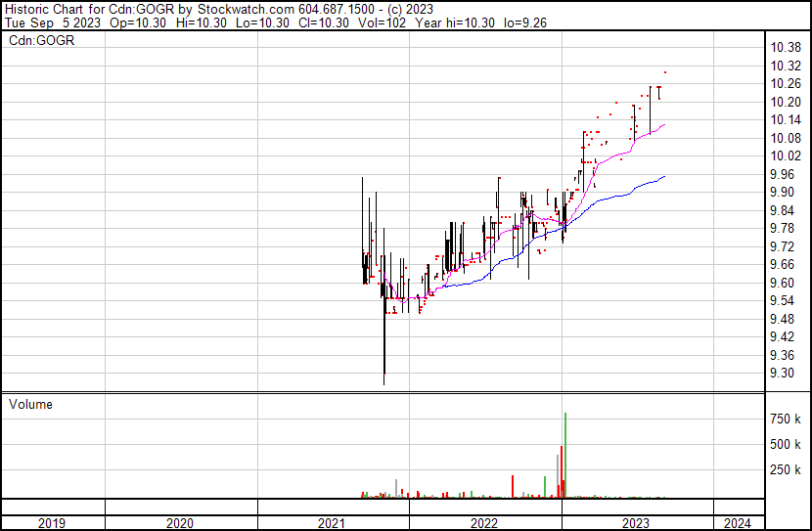Click the Vol=102 value in header

pos(387,23)
